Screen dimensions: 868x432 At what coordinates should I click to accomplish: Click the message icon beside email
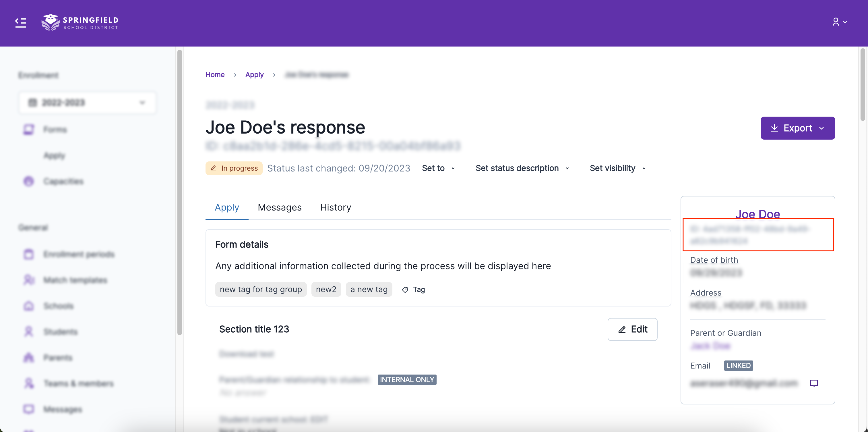coord(814,383)
